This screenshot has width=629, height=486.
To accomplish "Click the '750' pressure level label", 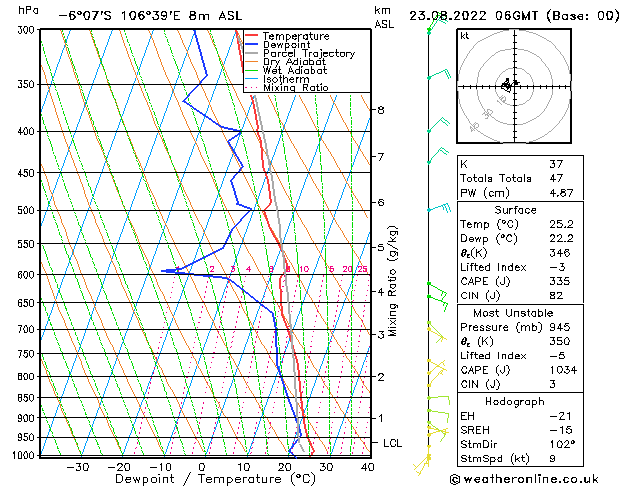I will point(28,354).
